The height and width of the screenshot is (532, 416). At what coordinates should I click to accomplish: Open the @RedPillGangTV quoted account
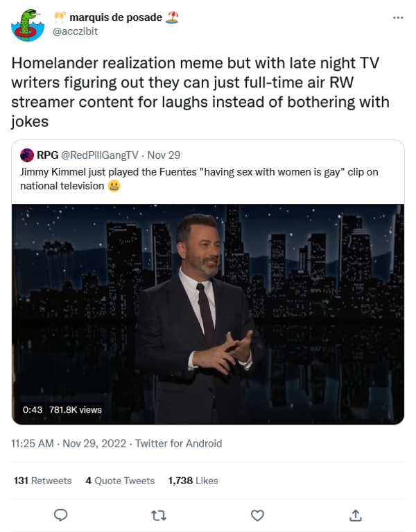[99, 155]
